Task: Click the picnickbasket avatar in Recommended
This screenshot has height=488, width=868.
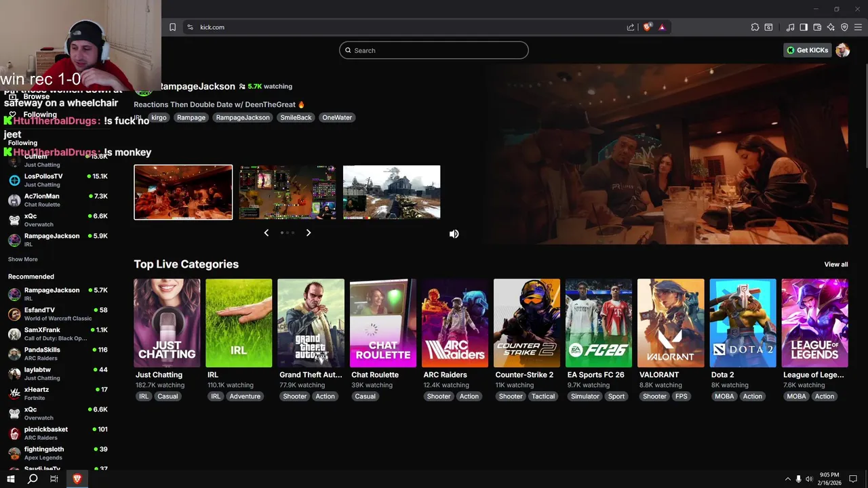Action: pos(14,433)
